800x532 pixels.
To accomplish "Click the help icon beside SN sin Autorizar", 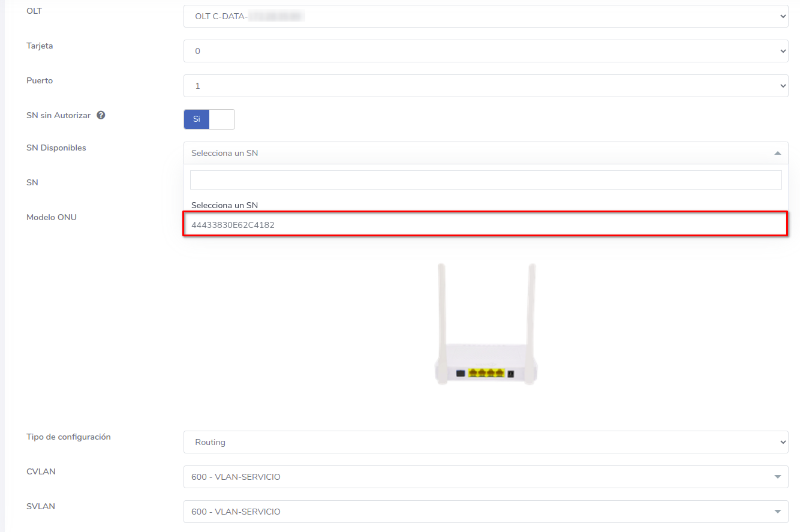I will coord(101,115).
